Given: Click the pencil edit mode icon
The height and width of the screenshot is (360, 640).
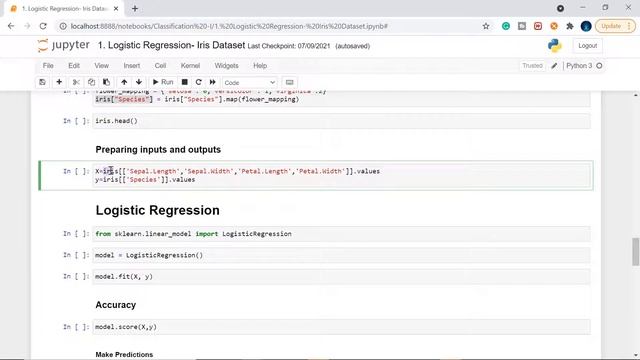Looking at the screenshot, I should pyautogui.click(x=554, y=66).
